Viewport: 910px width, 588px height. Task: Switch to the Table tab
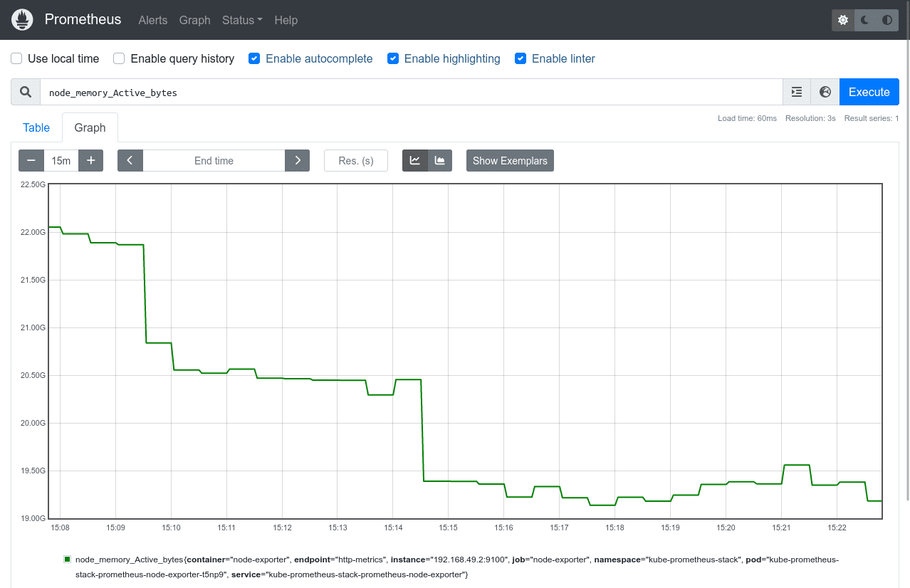tap(36, 127)
